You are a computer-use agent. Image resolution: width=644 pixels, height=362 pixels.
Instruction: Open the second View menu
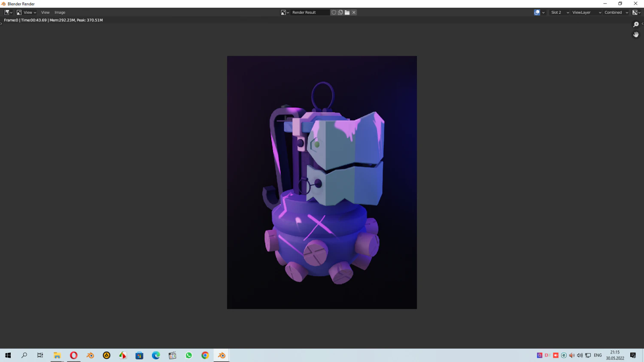point(45,12)
